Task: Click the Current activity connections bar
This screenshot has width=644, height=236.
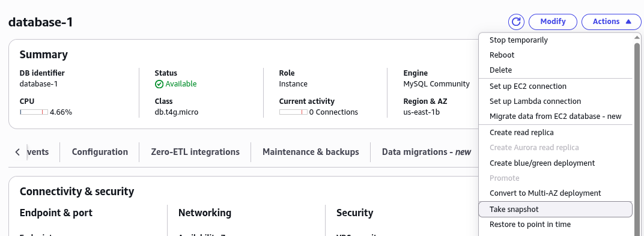Action: (293, 112)
